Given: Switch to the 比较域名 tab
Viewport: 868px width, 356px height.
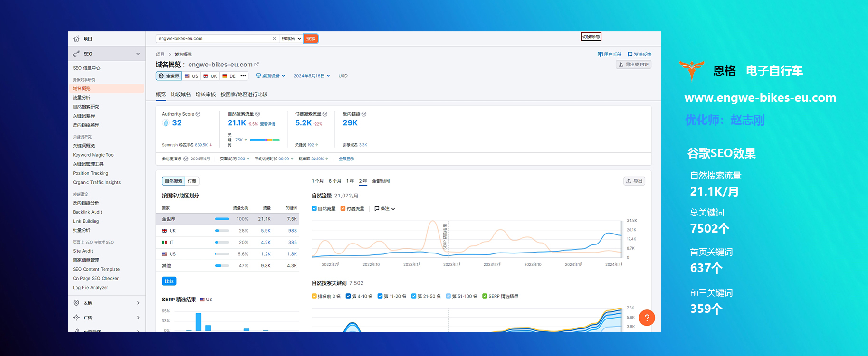Looking at the screenshot, I should click(x=181, y=94).
